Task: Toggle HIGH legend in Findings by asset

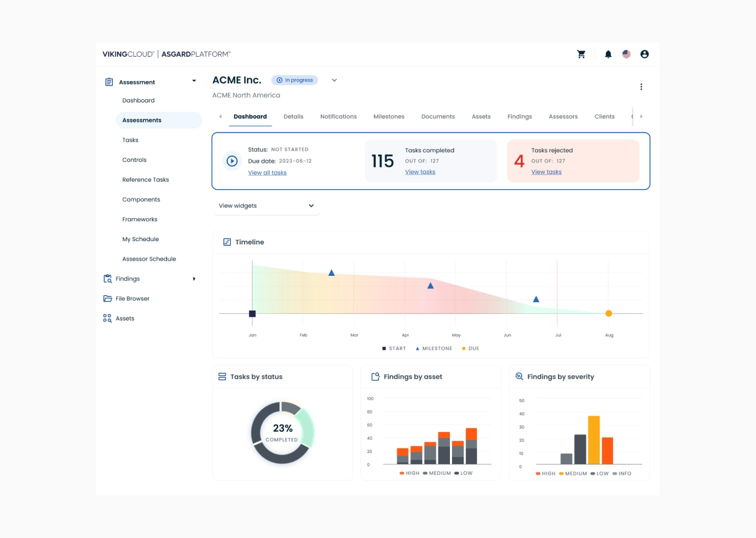Action: (409, 473)
